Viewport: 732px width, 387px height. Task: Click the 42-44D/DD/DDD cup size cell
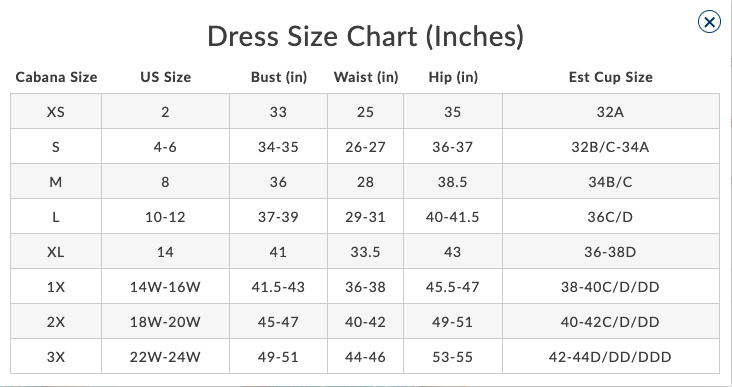coord(611,356)
